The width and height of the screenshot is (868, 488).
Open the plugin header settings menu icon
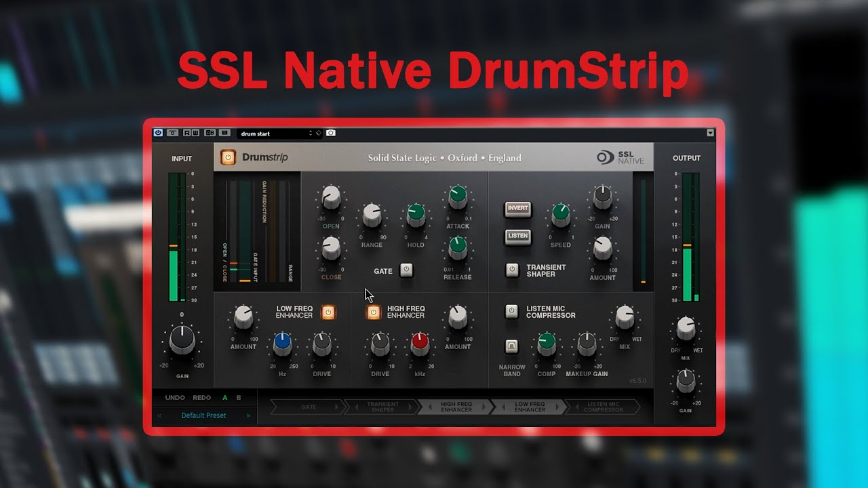(225, 133)
